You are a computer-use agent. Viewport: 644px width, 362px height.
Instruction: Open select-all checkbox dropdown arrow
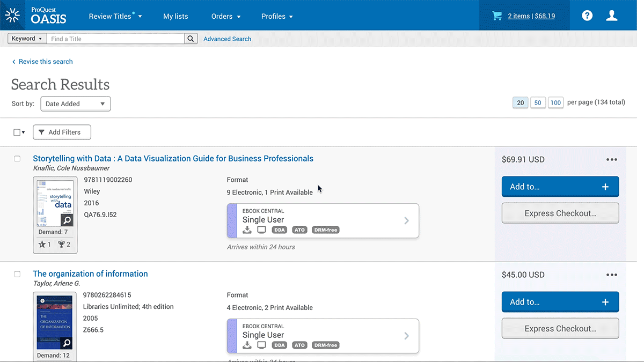23,132
